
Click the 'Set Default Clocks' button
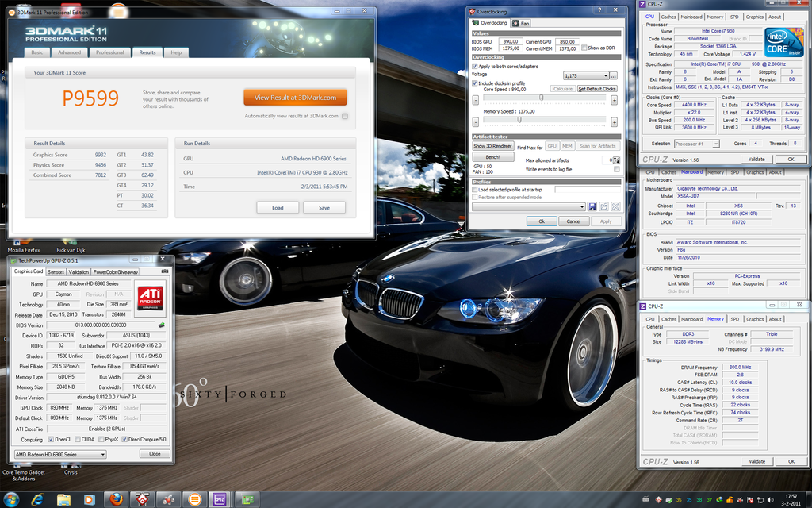[596, 89]
